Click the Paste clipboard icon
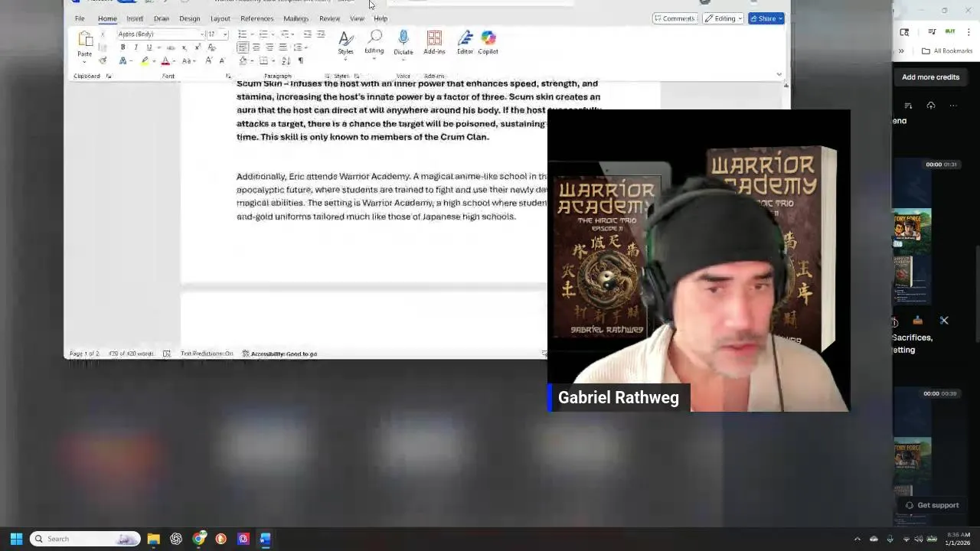 [x=85, y=39]
